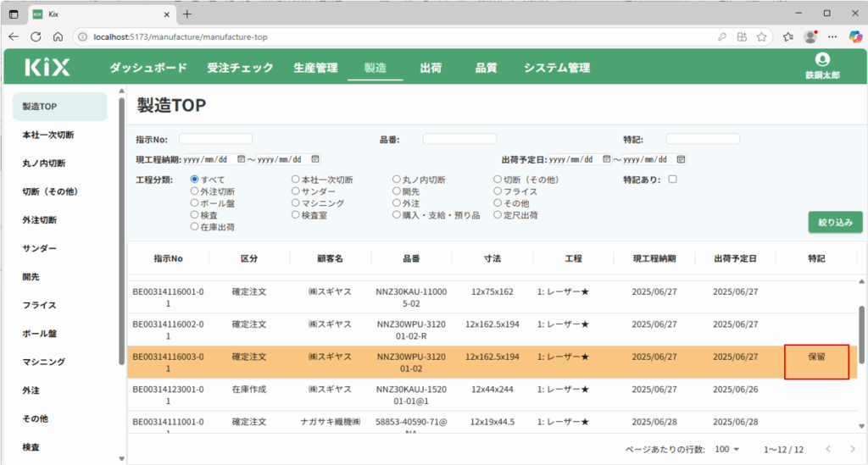
Task: Open calendar picker for 現工程納期 end date
Action: 315,159
